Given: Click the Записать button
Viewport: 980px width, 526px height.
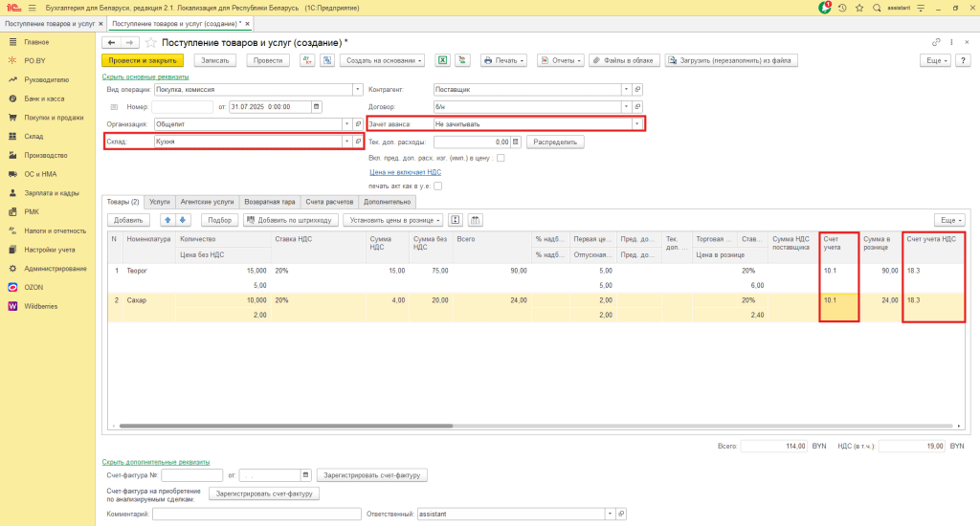Looking at the screenshot, I should pos(215,60).
